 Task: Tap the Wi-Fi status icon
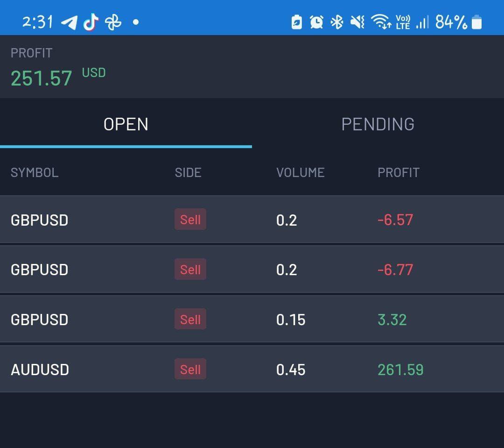tap(381, 22)
